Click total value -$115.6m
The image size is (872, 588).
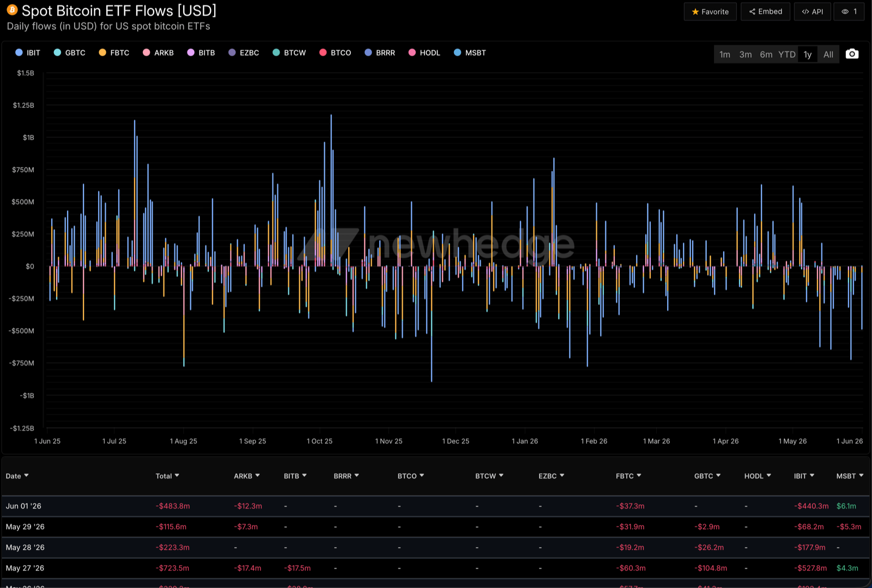point(171,527)
